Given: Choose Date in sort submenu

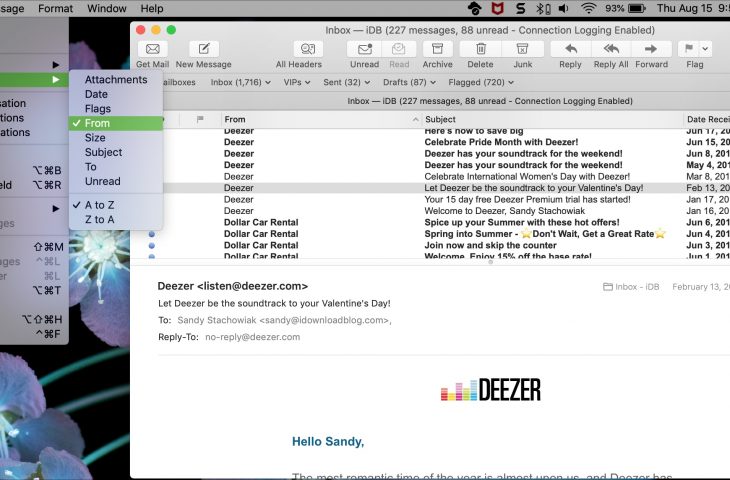Looking at the screenshot, I should tap(116, 94).
